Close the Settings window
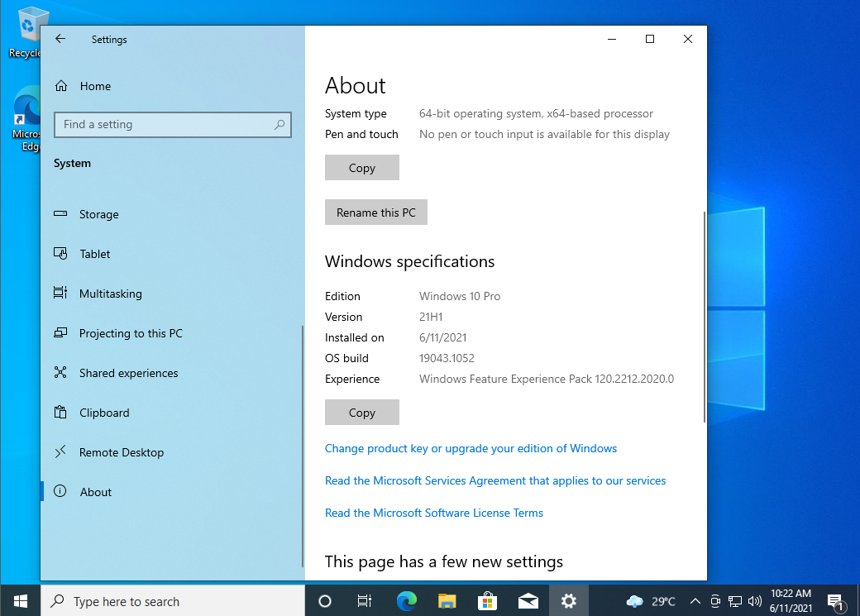Screen dimensions: 860x616 (x=688, y=39)
